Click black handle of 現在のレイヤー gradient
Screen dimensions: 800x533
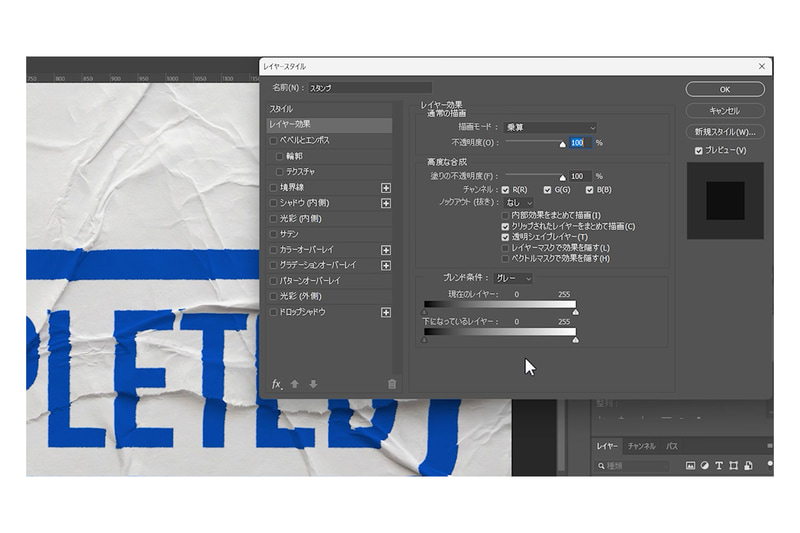(424, 312)
